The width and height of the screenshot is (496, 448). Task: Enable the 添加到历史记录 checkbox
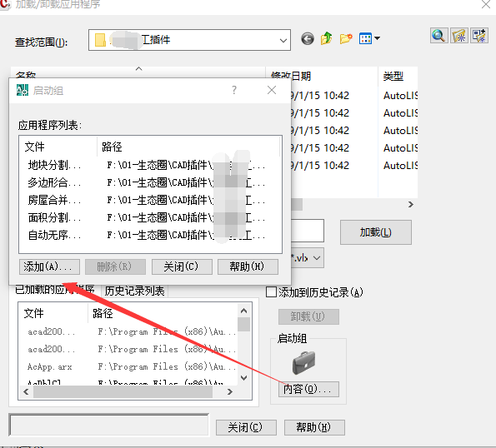point(271,292)
